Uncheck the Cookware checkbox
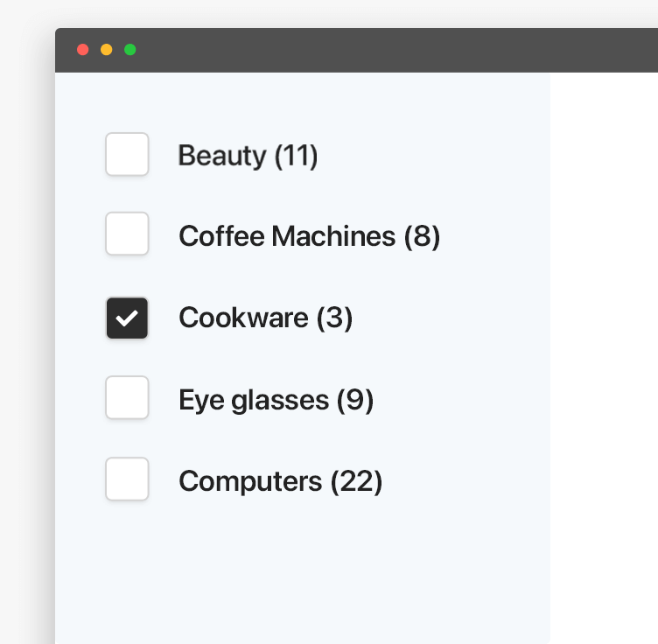This screenshot has width=658, height=644. [127, 318]
